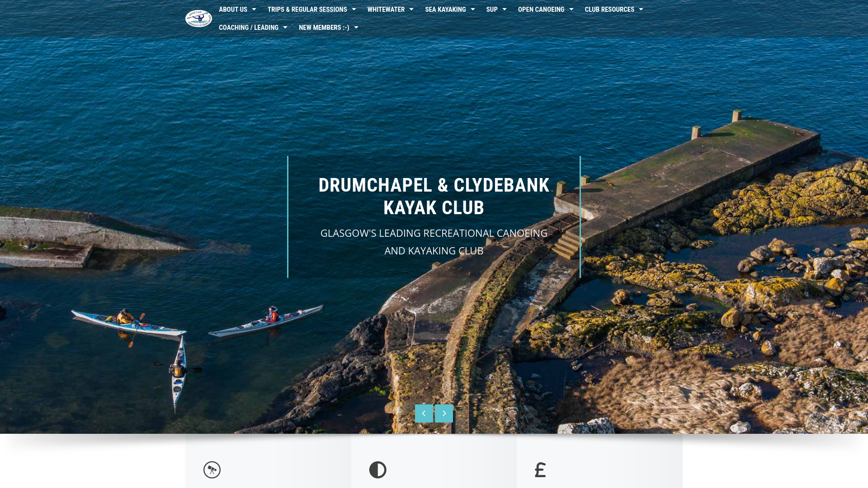Expand Coaching / Leading dropdown arrow

(x=285, y=28)
